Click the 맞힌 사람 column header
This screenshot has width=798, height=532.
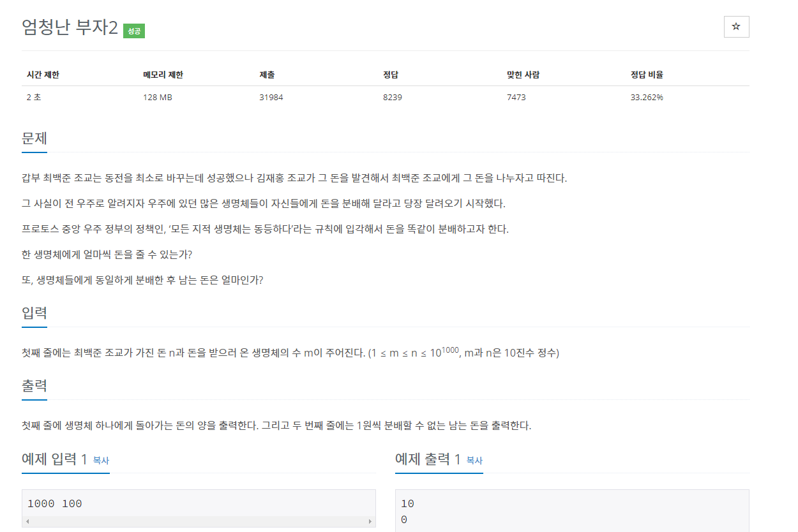[x=523, y=75]
